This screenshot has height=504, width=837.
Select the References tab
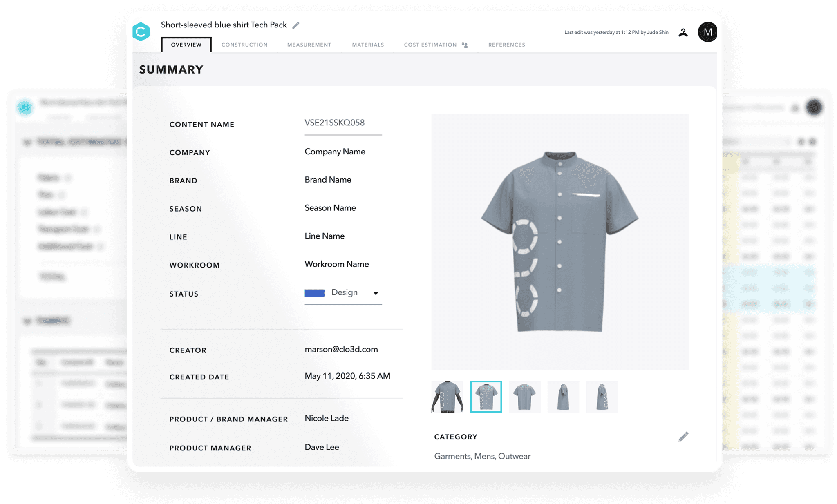[x=506, y=45]
